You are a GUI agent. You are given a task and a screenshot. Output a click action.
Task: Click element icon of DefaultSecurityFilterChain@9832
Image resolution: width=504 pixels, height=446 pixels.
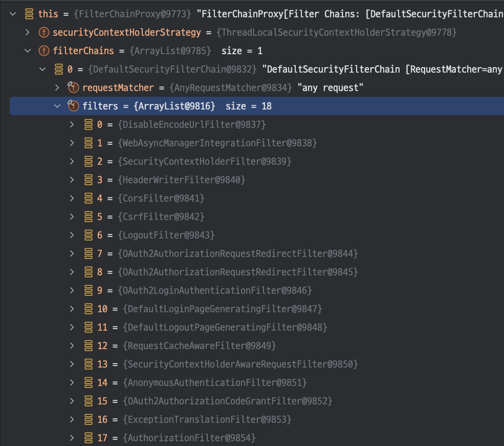click(x=59, y=69)
